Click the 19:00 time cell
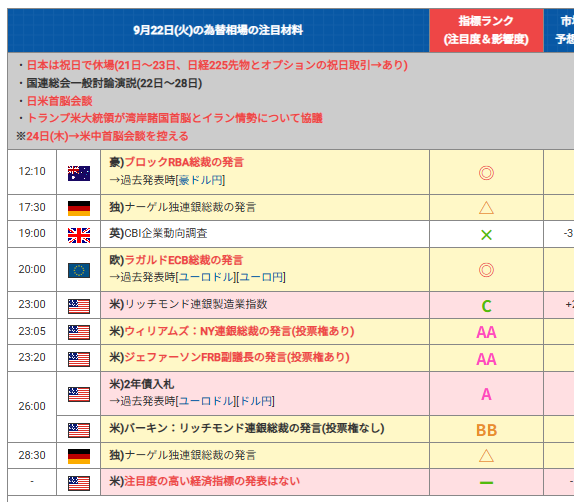This screenshot has width=574, height=502. click(32, 233)
